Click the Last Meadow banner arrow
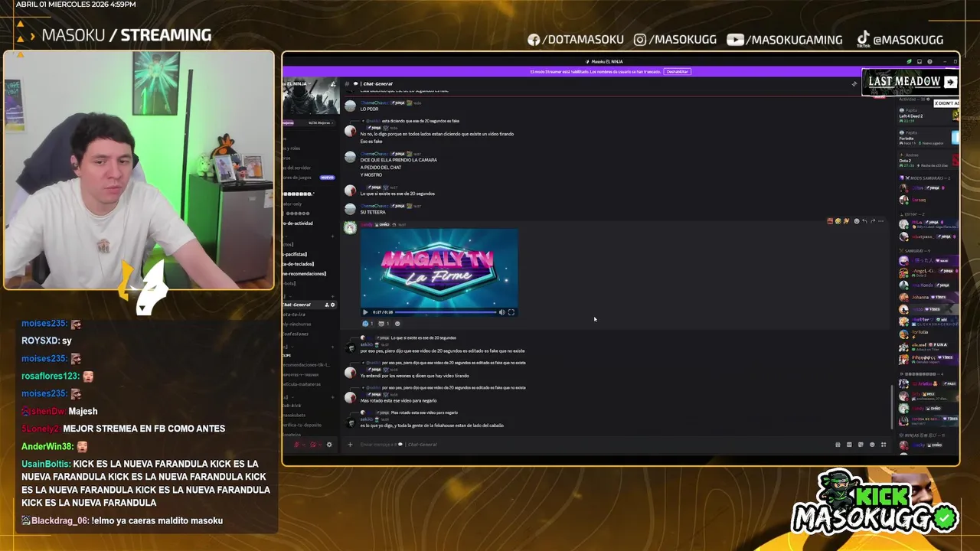 coord(950,82)
